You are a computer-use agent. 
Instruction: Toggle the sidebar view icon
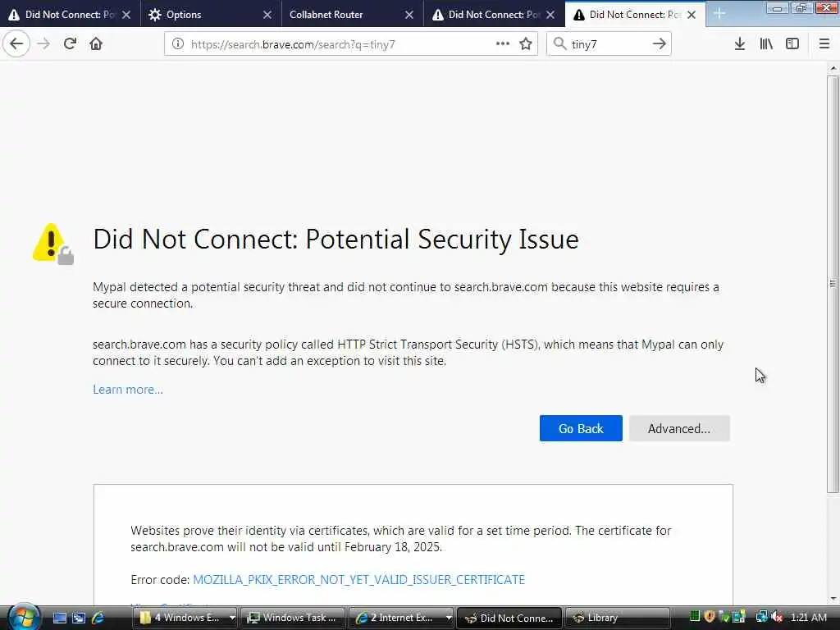coord(792,44)
